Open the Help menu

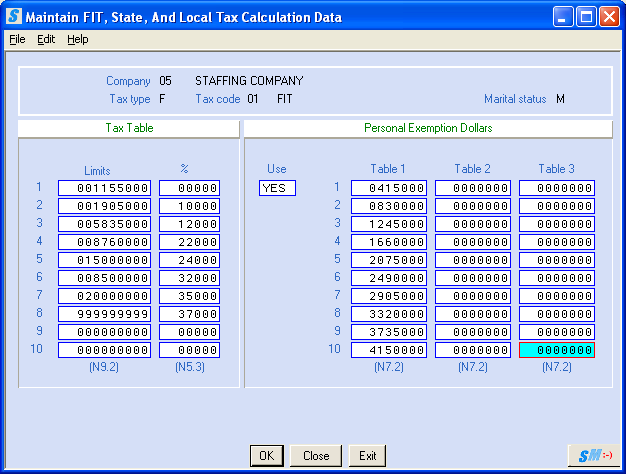click(78, 39)
